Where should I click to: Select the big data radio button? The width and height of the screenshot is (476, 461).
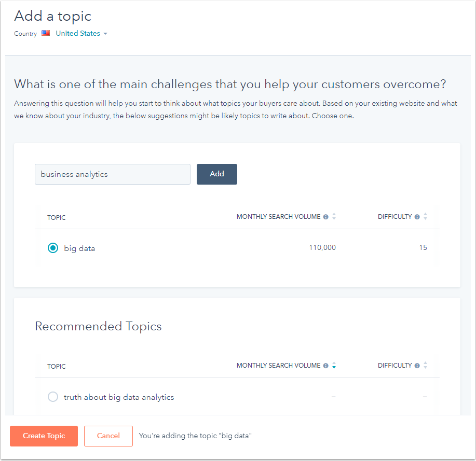pos(53,248)
